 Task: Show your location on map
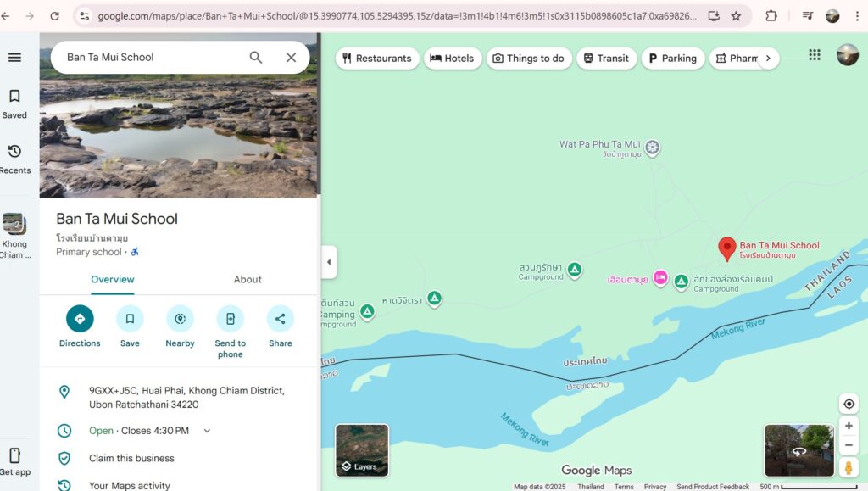(849, 404)
